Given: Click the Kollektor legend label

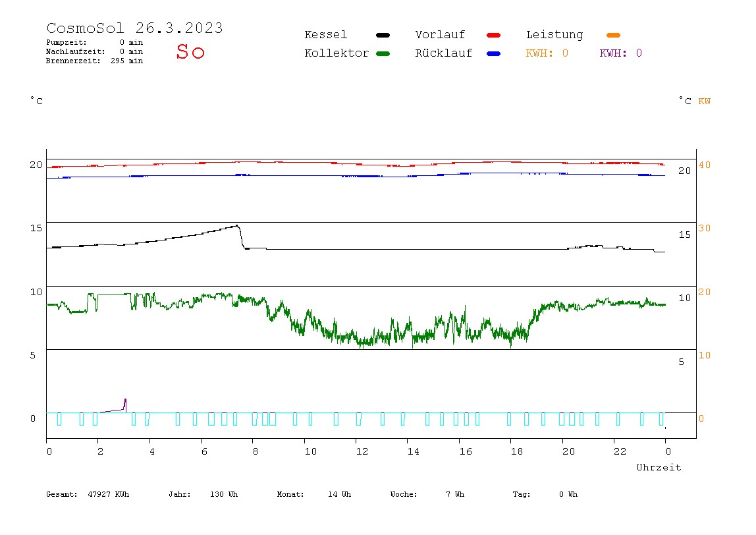Looking at the screenshot, I should click(x=337, y=53).
